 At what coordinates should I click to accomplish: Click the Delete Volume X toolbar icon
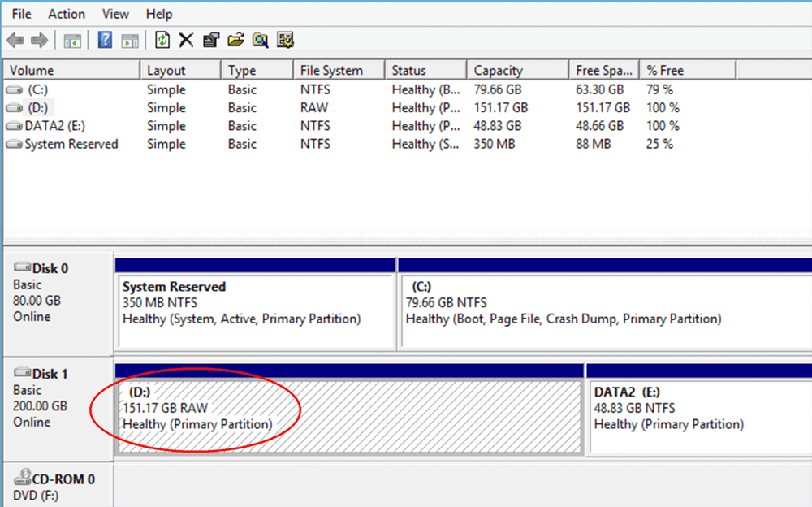click(186, 40)
